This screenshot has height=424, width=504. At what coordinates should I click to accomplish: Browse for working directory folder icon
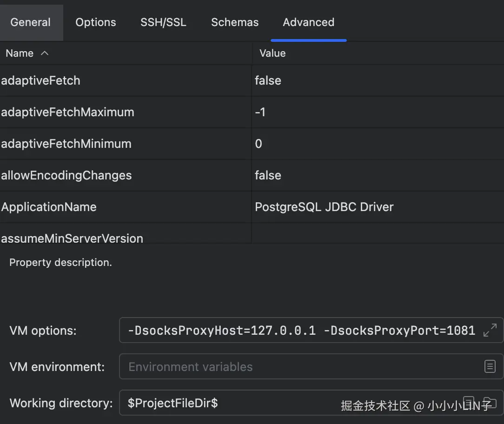490,403
